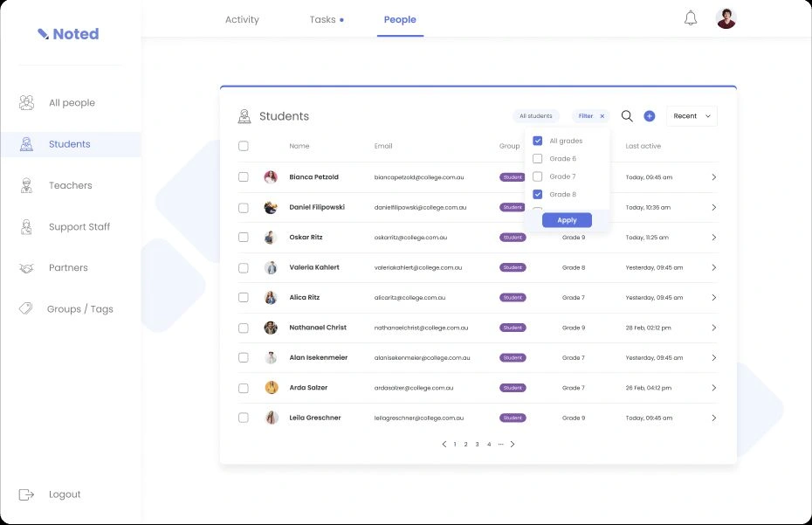Click email oskarritz@college.com.au

(x=410, y=238)
